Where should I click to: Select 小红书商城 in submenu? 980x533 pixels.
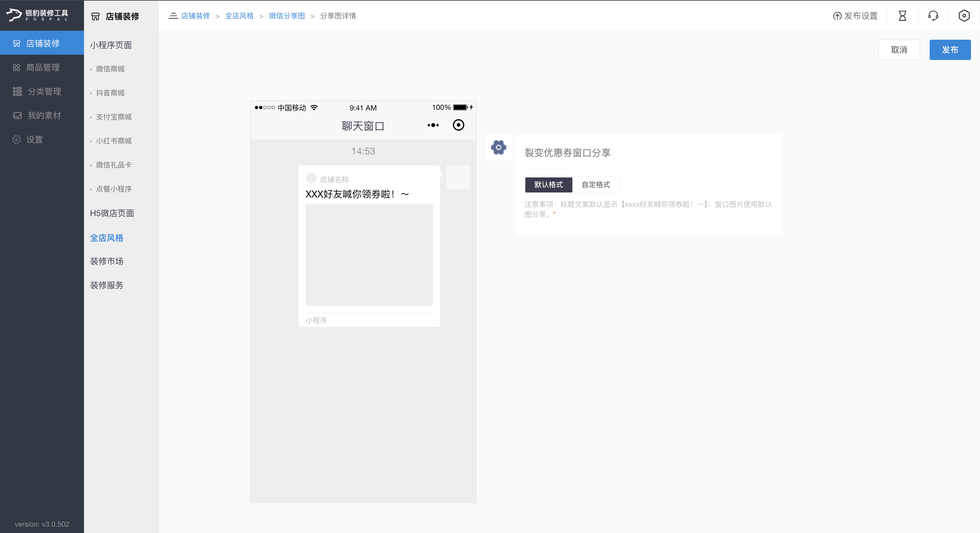point(114,141)
